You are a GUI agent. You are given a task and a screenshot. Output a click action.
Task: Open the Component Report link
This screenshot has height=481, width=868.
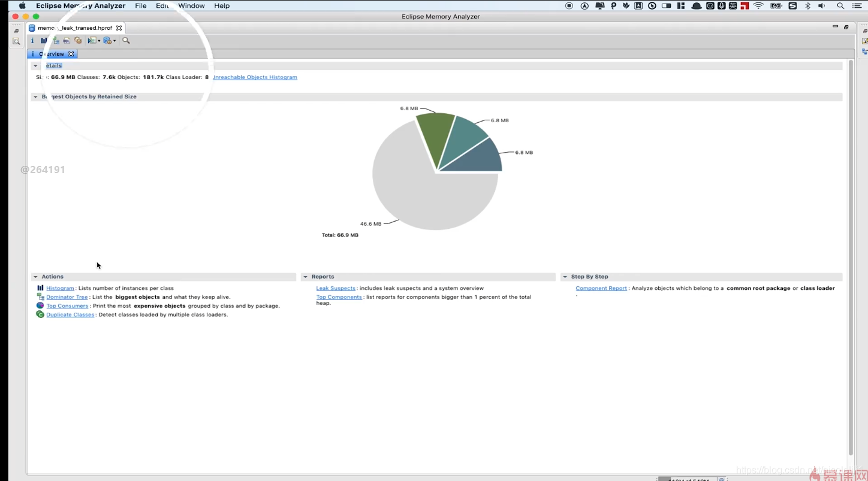(x=601, y=288)
